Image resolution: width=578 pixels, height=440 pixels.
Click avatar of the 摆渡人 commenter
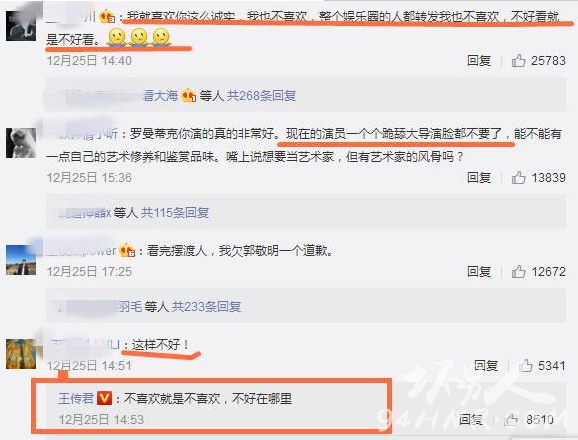click(21, 259)
